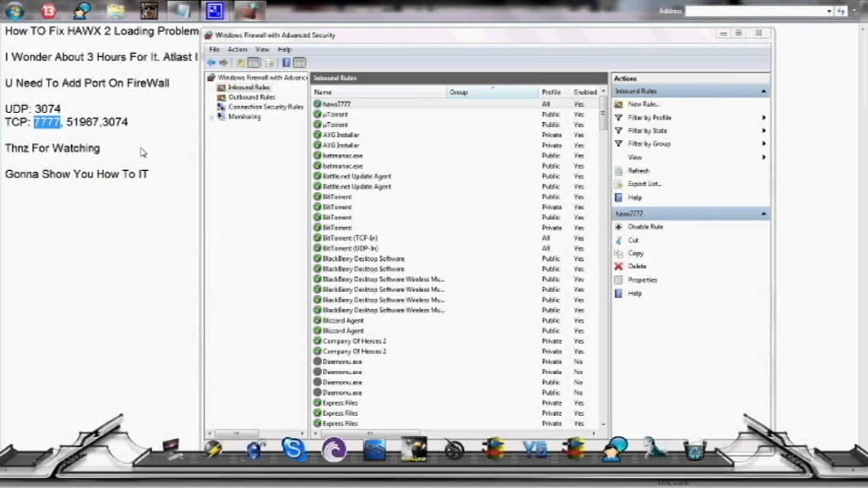Select the haws7777 inbound rule row
The width and height of the screenshot is (868, 488).
pyautogui.click(x=456, y=104)
